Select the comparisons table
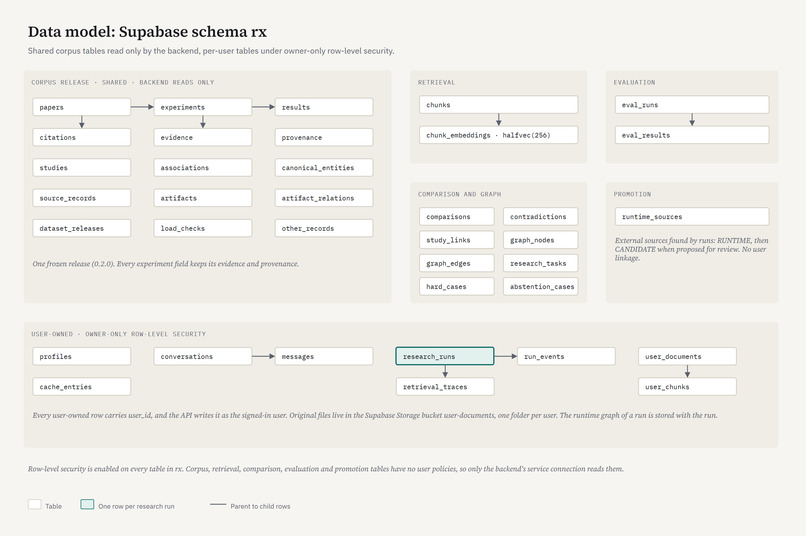This screenshot has width=806, height=536. tap(456, 216)
